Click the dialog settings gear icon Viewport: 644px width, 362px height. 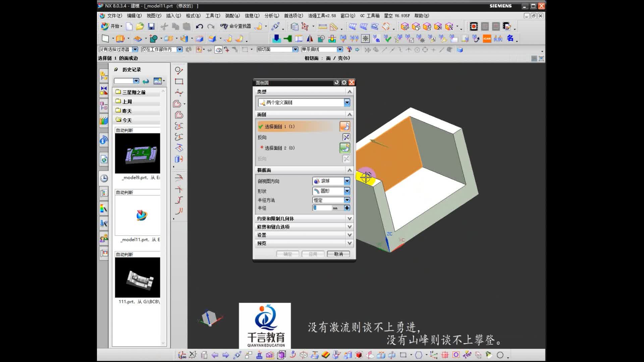tap(344, 82)
